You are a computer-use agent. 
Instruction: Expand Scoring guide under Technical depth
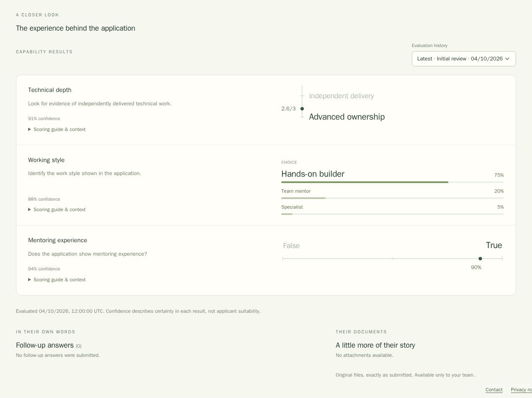tap(57, 129)
